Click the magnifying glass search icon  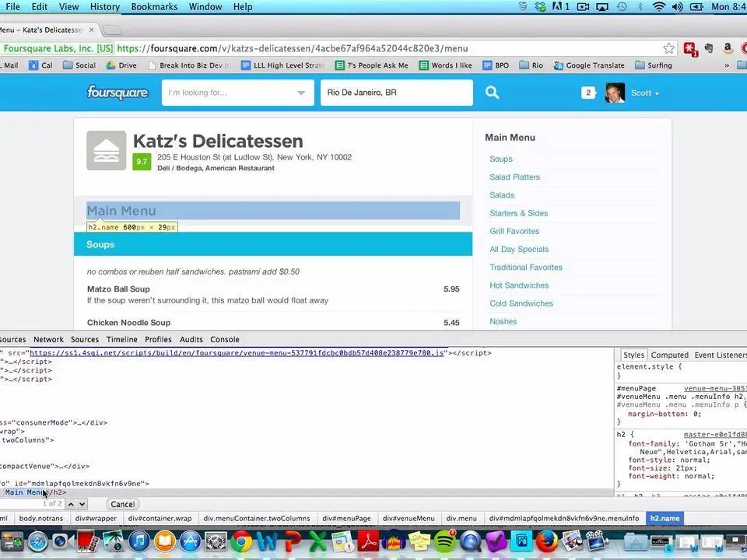(492, 93)
